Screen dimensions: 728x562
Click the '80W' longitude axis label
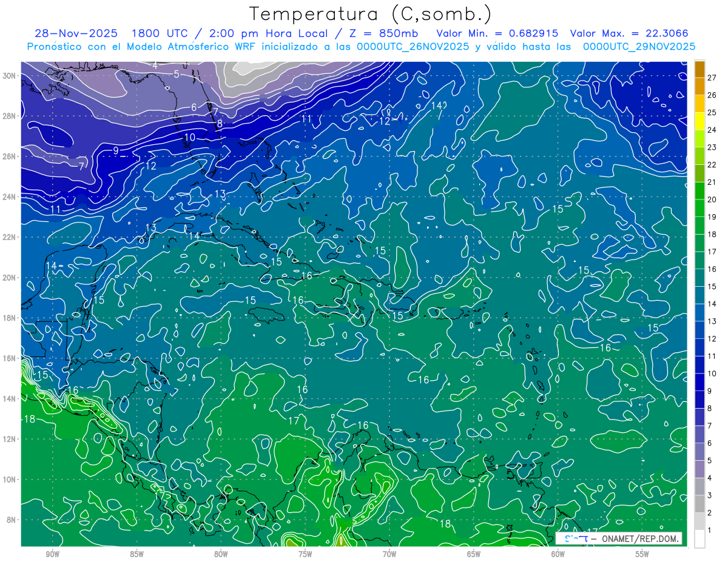coord(221,554)
